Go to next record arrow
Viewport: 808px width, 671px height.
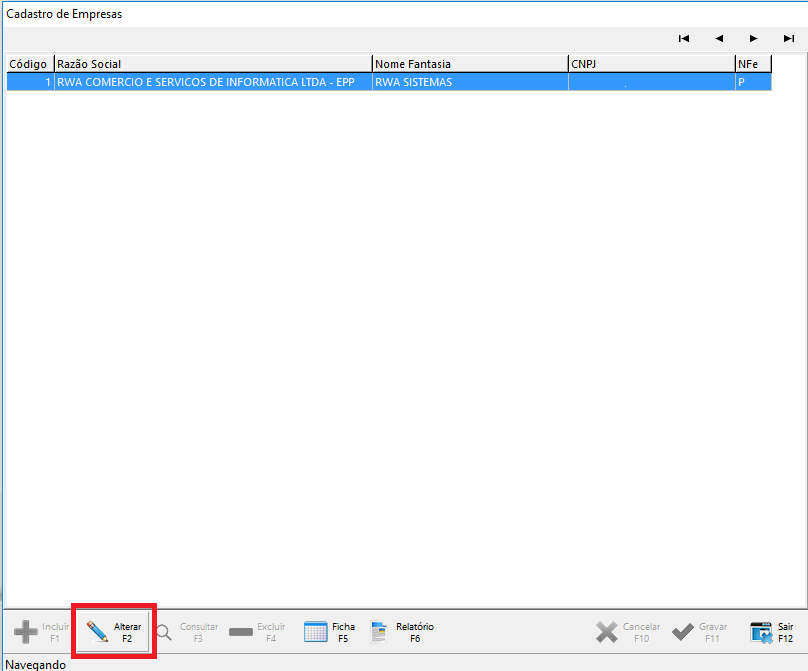point(753,39)
